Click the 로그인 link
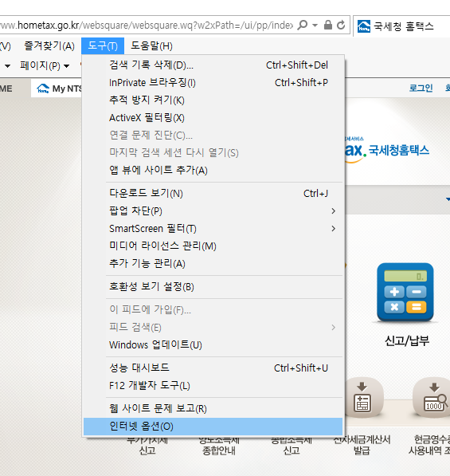 tap(421, 88)
